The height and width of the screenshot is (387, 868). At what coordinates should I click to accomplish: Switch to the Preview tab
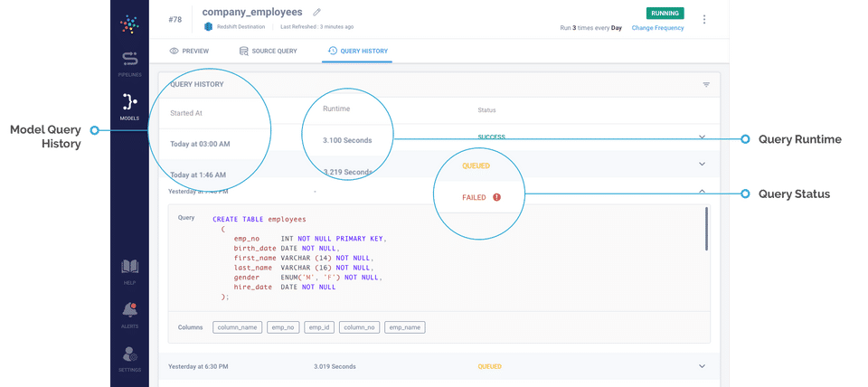pyautogui.click(x=189, y=51)
